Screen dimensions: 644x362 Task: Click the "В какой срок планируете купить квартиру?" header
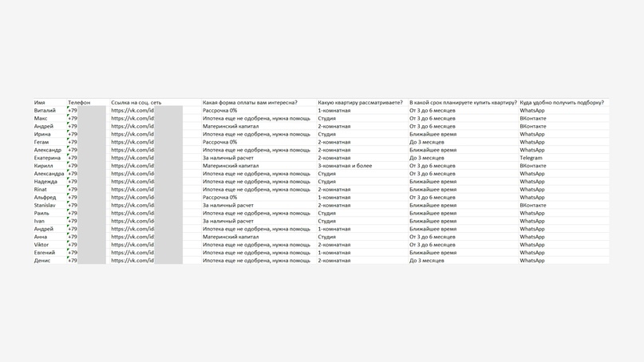click(463, 103)
